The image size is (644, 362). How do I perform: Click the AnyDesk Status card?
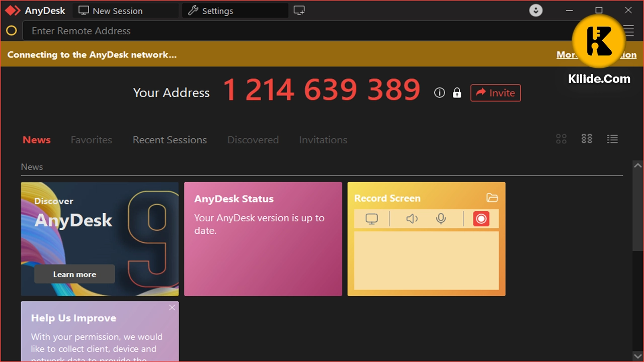(x=263, y=239)
